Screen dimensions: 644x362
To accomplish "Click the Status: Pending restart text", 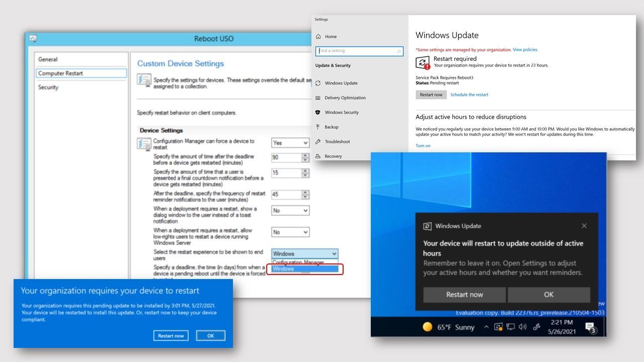I will pos(437,83).
